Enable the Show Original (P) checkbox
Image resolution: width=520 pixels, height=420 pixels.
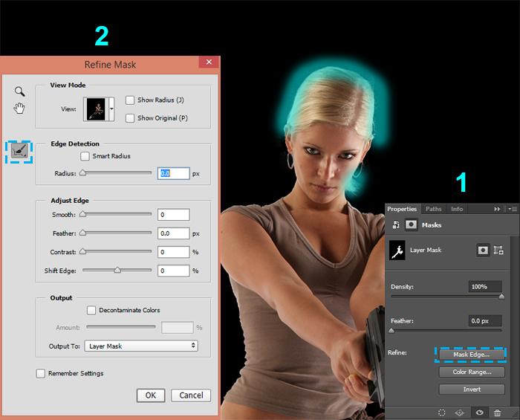coord(130,118)
